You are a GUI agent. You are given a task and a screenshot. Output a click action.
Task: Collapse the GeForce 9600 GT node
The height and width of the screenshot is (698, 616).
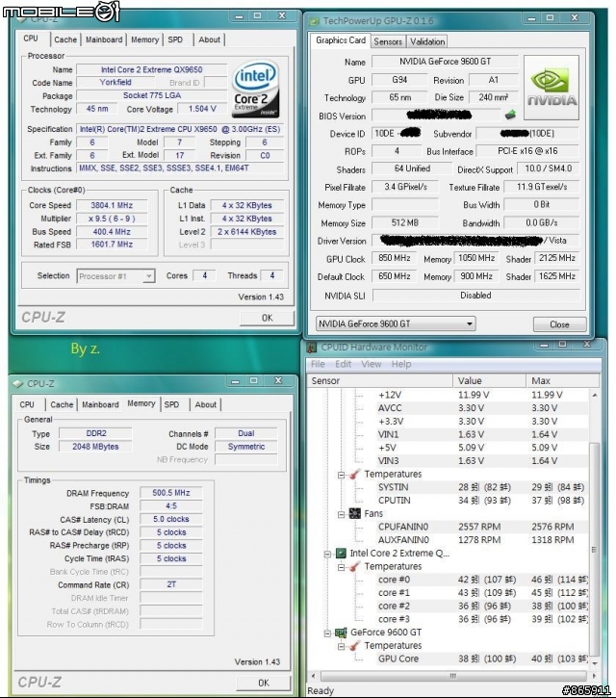point(327,633)
